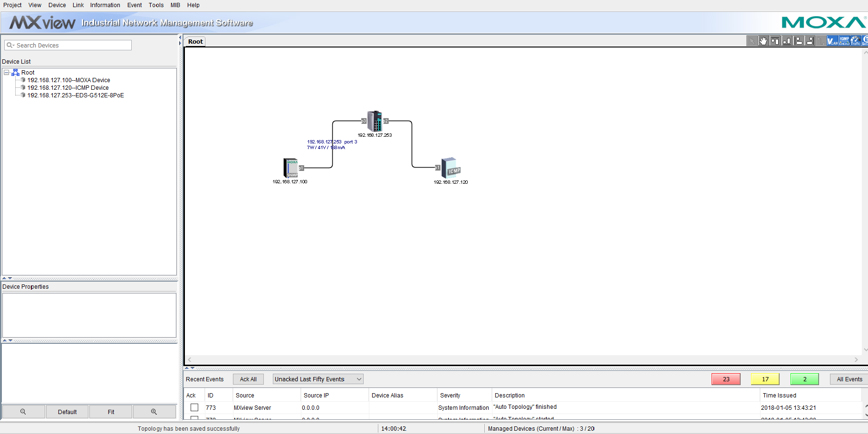Collapse the Device List panel with divider arrow

click(4, 278)
